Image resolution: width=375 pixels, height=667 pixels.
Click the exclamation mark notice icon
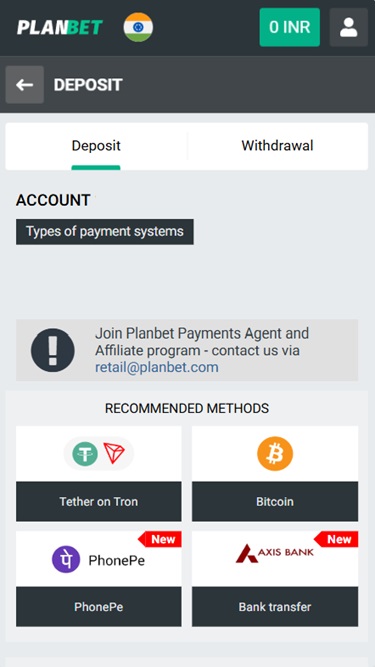click(x=53, y=350)
